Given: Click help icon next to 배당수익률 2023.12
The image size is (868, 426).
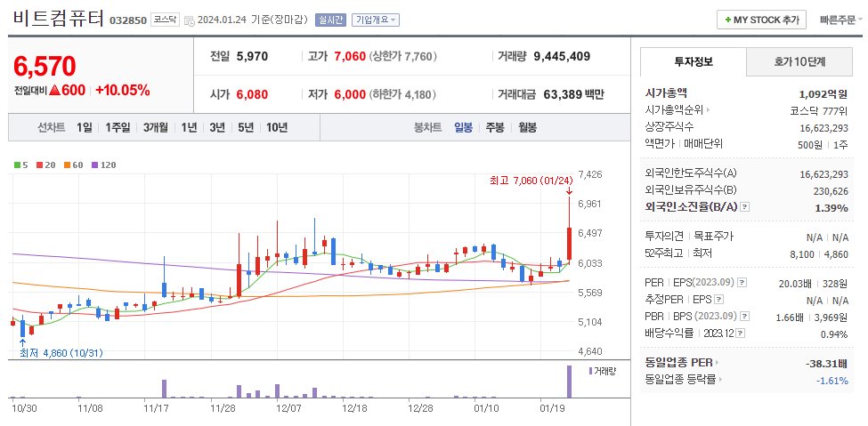Looking at the screenshot, I should coord(742,334).
